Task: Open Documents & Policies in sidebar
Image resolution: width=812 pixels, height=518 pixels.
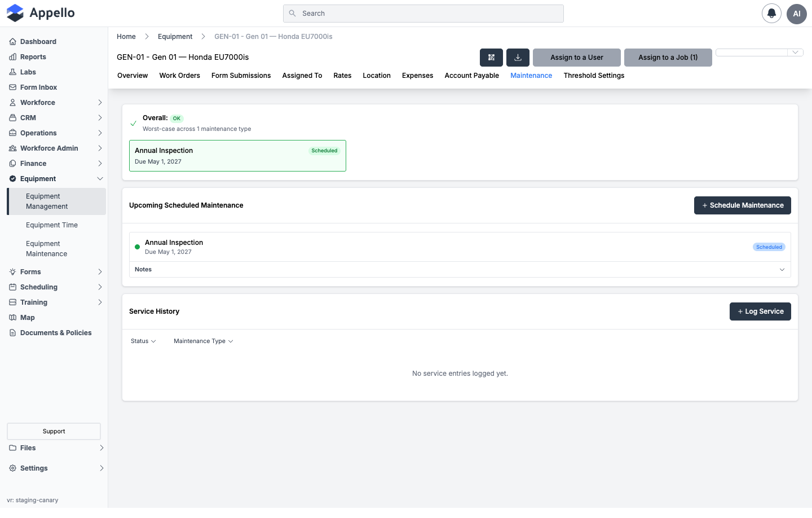Action: click(56, 333)
